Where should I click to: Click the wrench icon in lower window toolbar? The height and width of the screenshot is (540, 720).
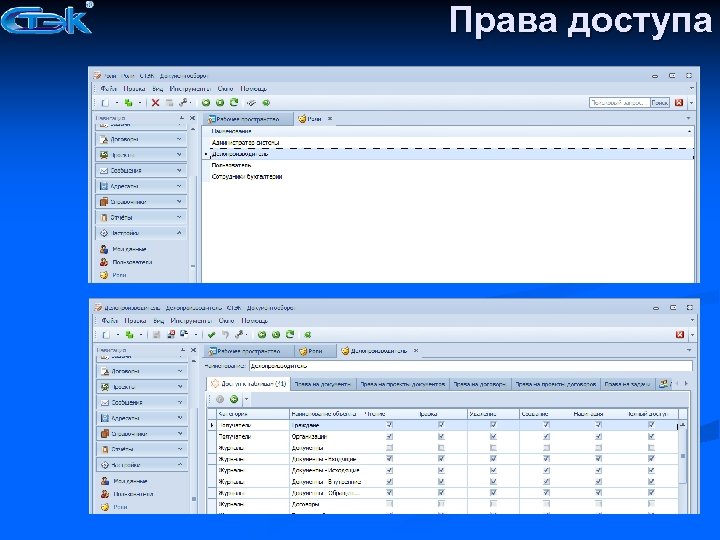239,335
